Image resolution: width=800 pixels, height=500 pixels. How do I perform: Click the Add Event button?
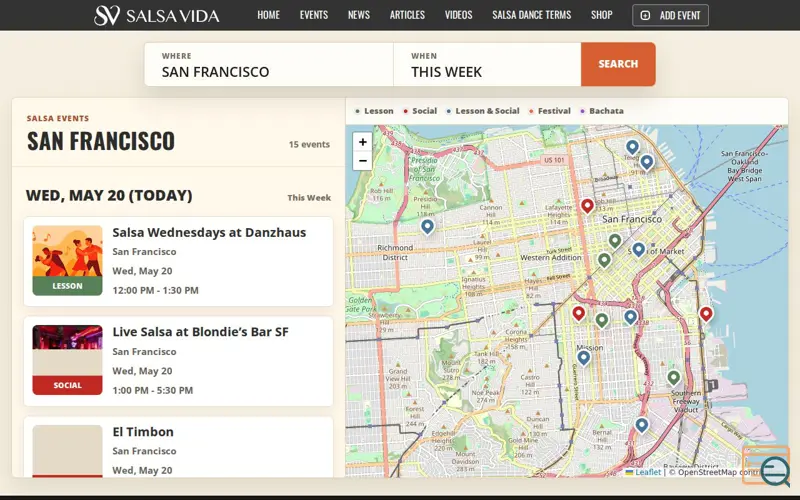coord(670,15)
